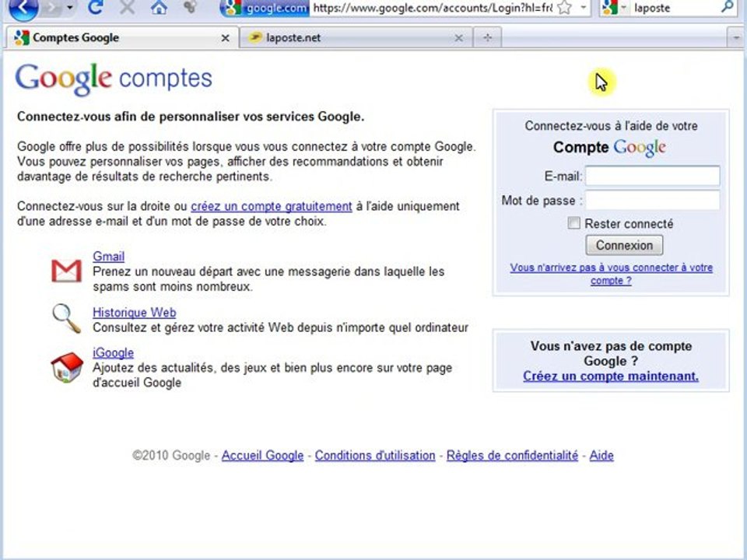Open the list all tabs dropdown
Image resolution: width=747 pixels, height=560 pixels.
[x=735, y=38]
